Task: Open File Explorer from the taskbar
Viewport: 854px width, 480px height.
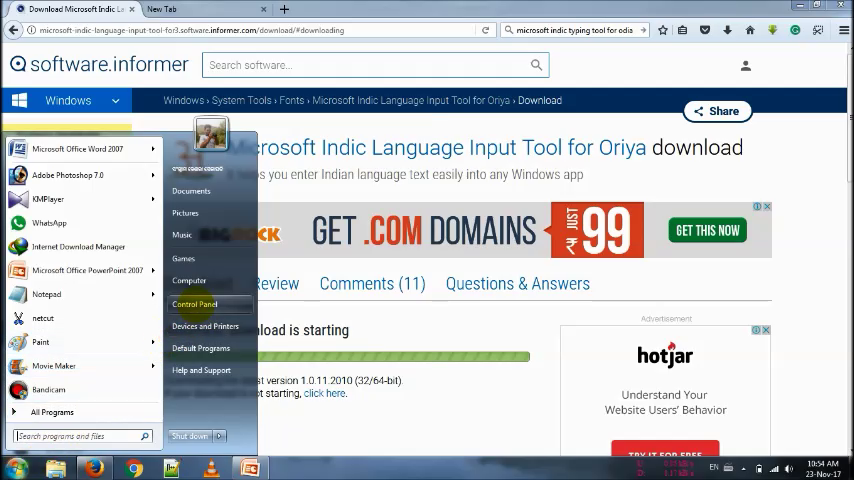Action: point(56,468)
